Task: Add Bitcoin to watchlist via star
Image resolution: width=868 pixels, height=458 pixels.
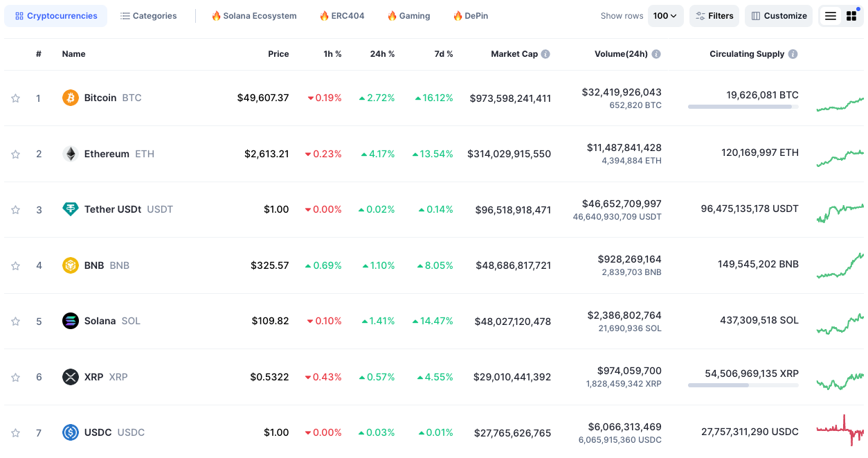Action: click(15, 98)
